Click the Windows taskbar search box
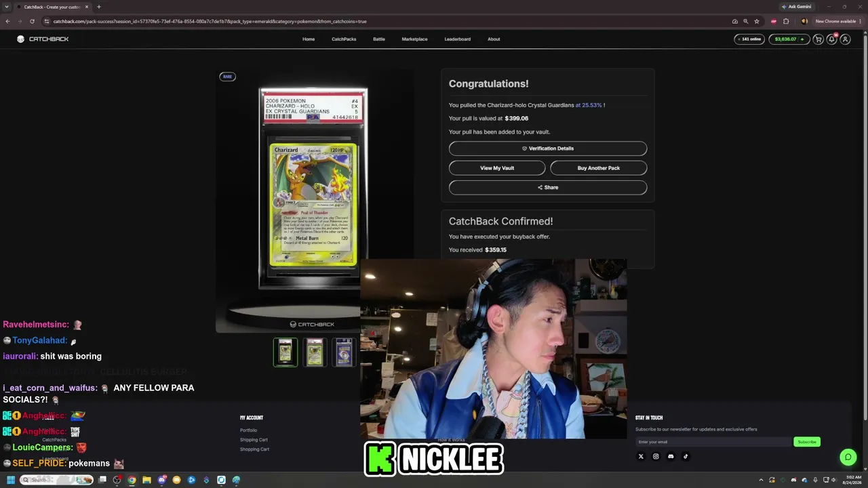This screenshot has width=868, height=488. 57,480
